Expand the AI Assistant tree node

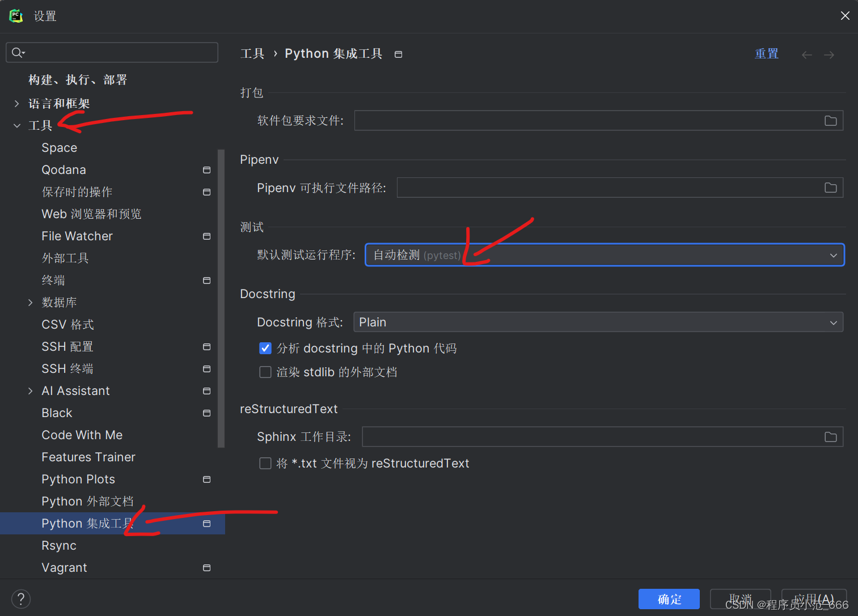coord(30,391)
